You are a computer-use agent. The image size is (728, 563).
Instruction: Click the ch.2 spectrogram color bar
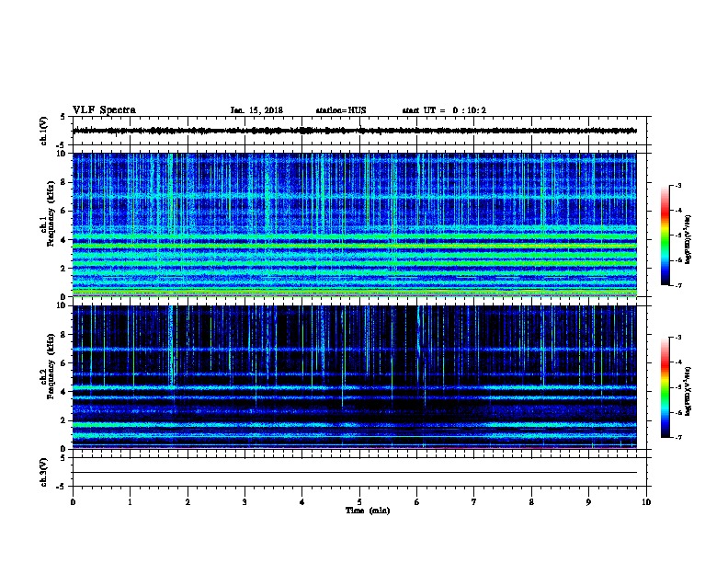coord(665,387)
